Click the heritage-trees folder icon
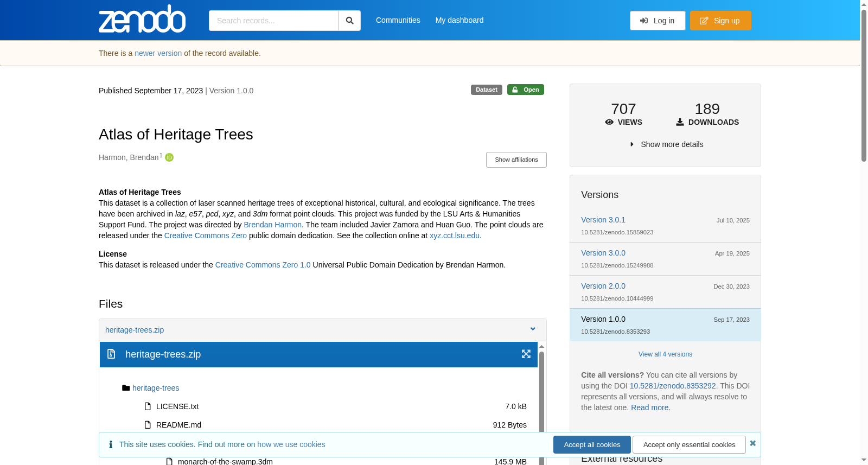868x465 pixels. pos(126,388)
